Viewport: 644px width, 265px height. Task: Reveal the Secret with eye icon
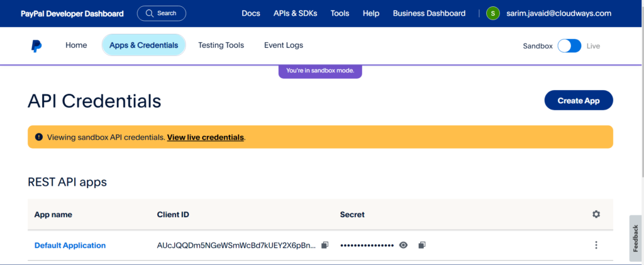(404, 245)
